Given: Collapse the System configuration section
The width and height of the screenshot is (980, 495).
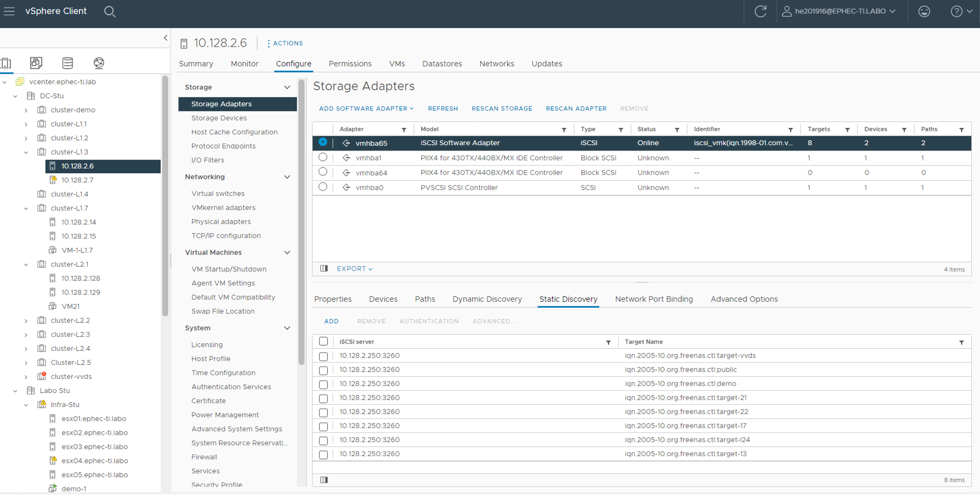Looking at the screenshot, I should click(x=287, y=329).
